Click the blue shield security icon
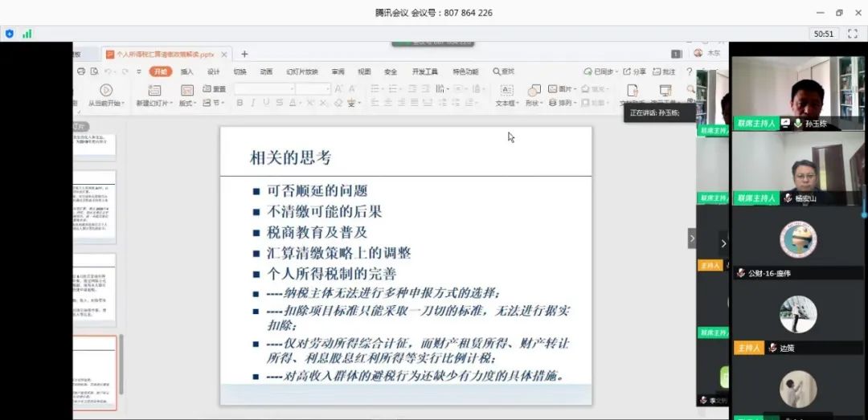Viewport: 868px width, 420px height. click(x=10, y=34)
